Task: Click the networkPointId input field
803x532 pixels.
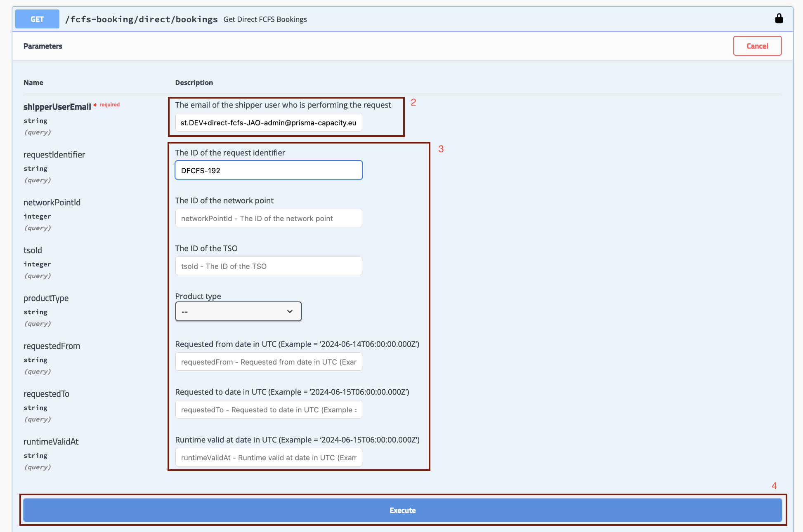Action: [269, 218]
